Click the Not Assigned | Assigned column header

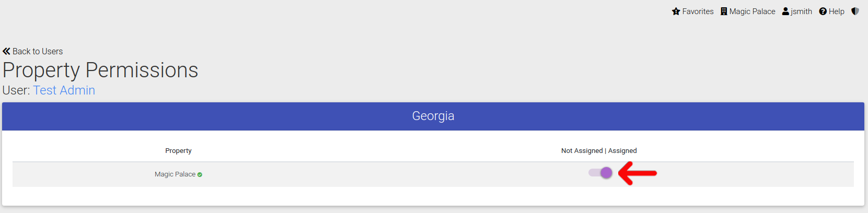(x=599, y=151)
